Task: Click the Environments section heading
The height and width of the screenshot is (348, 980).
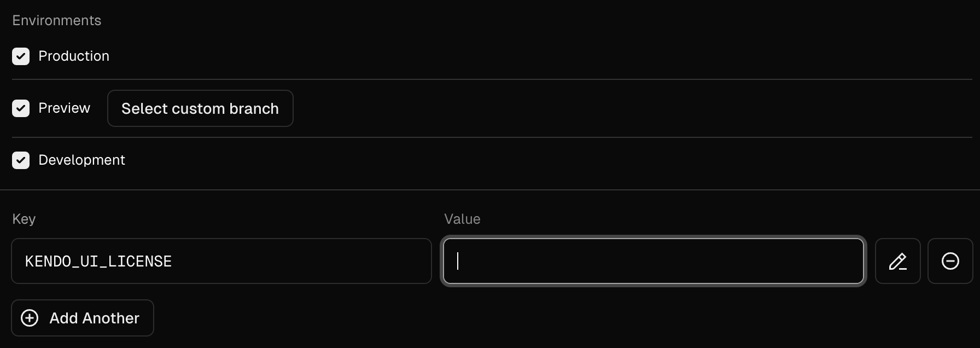Action: [x=57, y=20]
